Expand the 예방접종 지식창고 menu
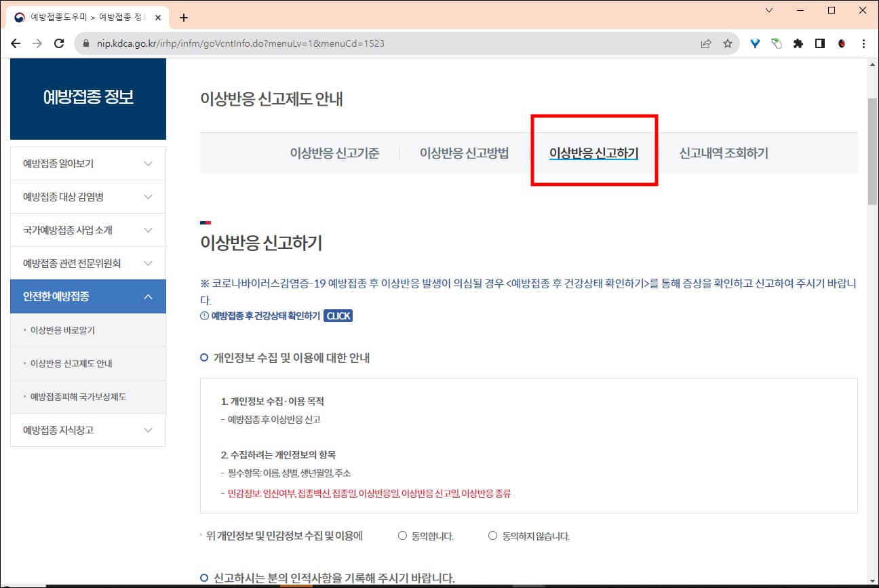 (88, 430)
